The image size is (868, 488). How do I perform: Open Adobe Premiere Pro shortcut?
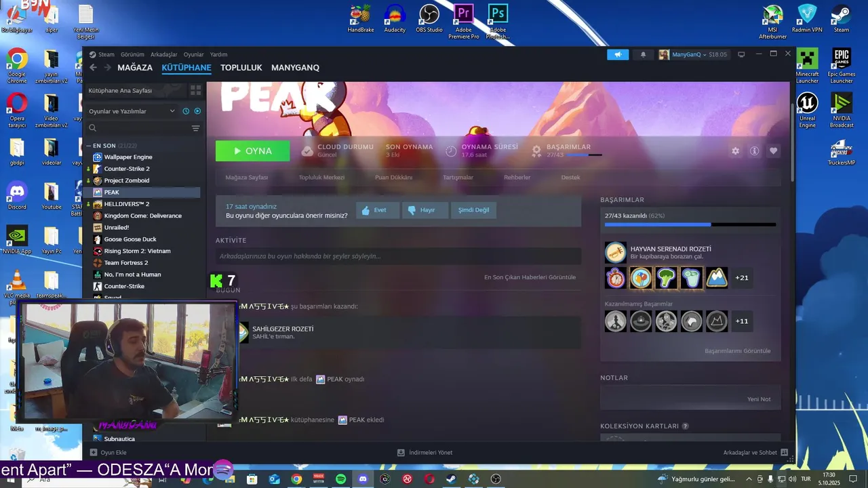tap(464, 21)
